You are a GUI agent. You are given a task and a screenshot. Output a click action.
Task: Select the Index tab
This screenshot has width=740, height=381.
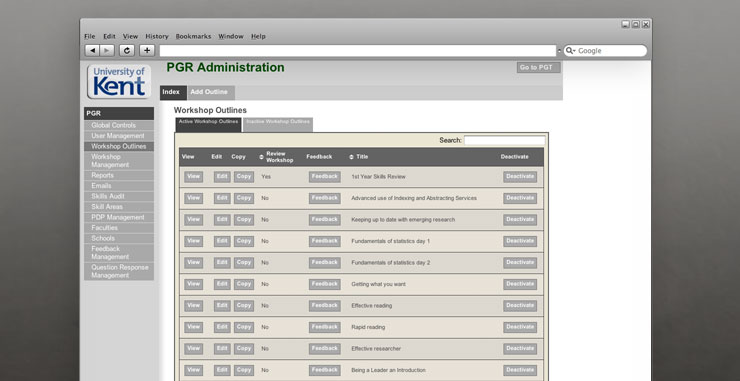click(173, 93)
